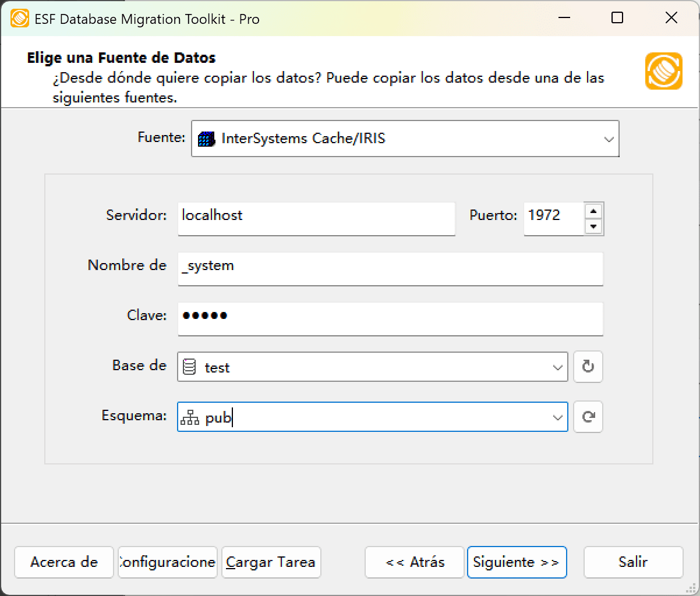Click the Clave password field
The width and height of the screenshot is (700, 596).
(390, 319)
